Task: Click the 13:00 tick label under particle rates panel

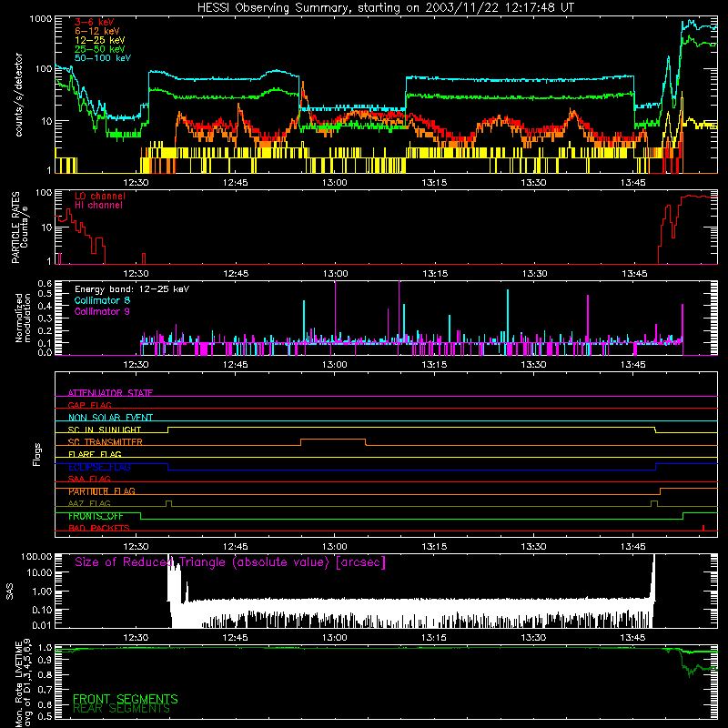Action: [x=335, y=274]
